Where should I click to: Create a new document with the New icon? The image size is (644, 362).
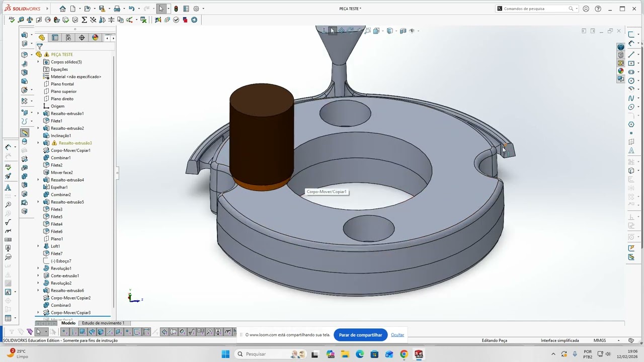click(x=73, y=9)
